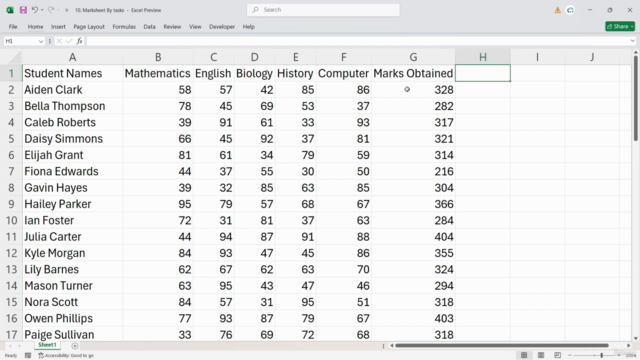Screen dimensions: 640x360
Task: Click the Enter checkmark in formula bar
Action: [x=69, y=41]
